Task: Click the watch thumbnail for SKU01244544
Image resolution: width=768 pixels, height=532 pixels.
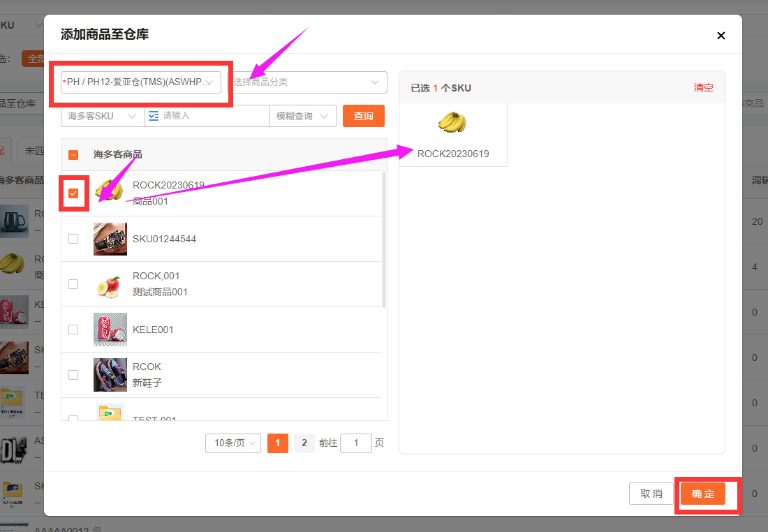Action: pos(110,239)
